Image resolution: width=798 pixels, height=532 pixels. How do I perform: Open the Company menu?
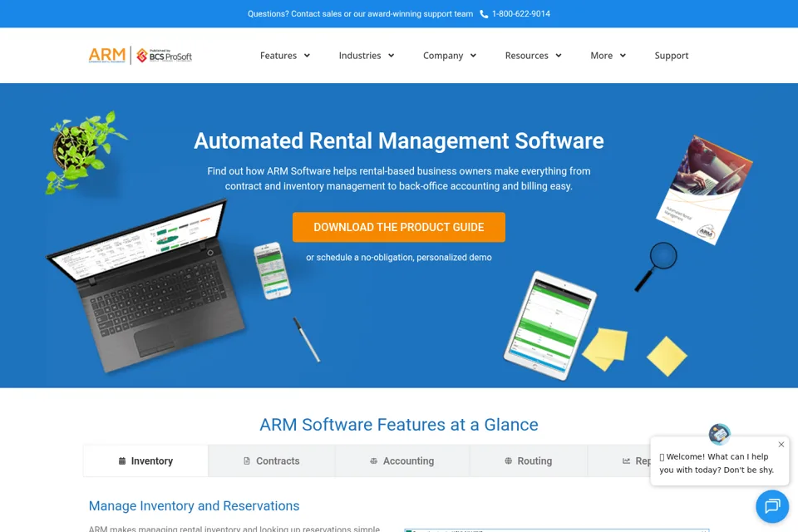click(x=443, y=56)
